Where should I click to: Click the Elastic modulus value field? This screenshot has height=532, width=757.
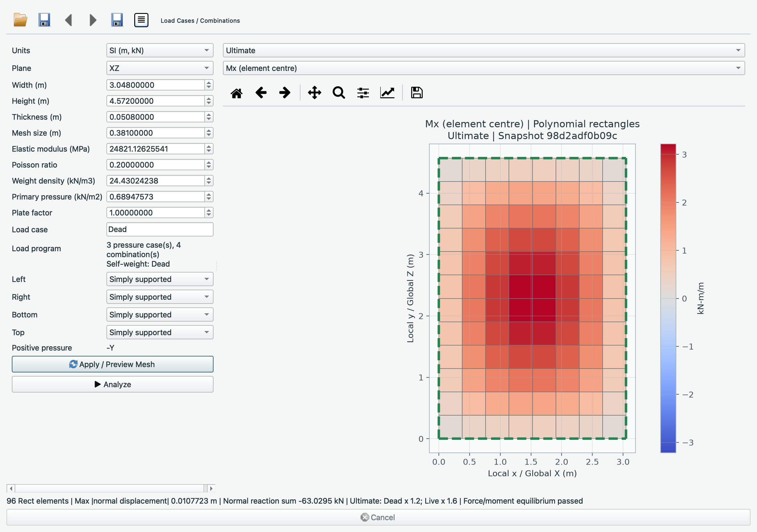[x=156, y=149]
